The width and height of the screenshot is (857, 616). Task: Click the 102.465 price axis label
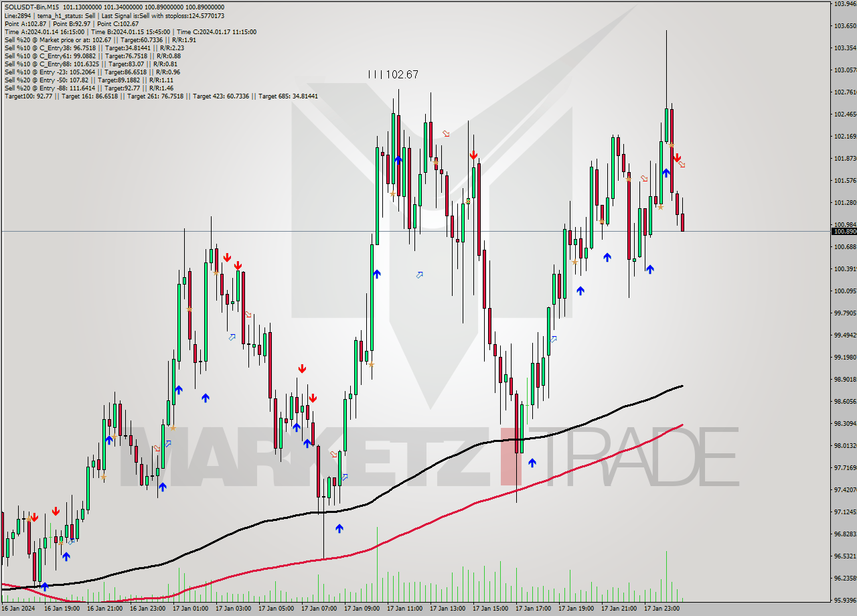(845, 114)
